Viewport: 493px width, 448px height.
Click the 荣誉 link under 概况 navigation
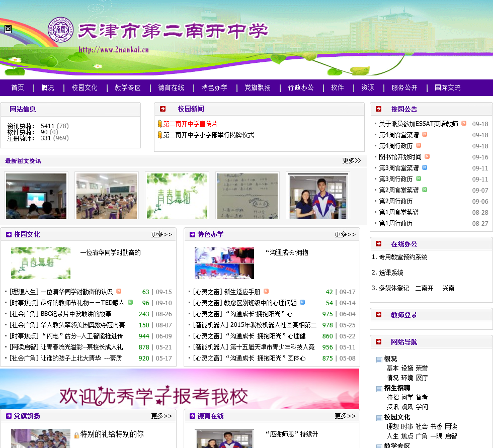coord(422,368)
